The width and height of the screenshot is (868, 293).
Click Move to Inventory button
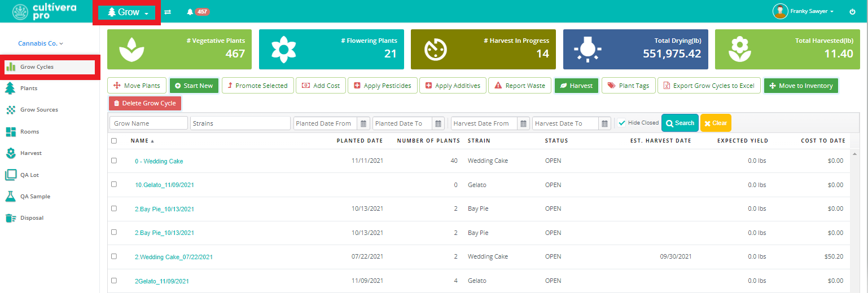(801, 86)
